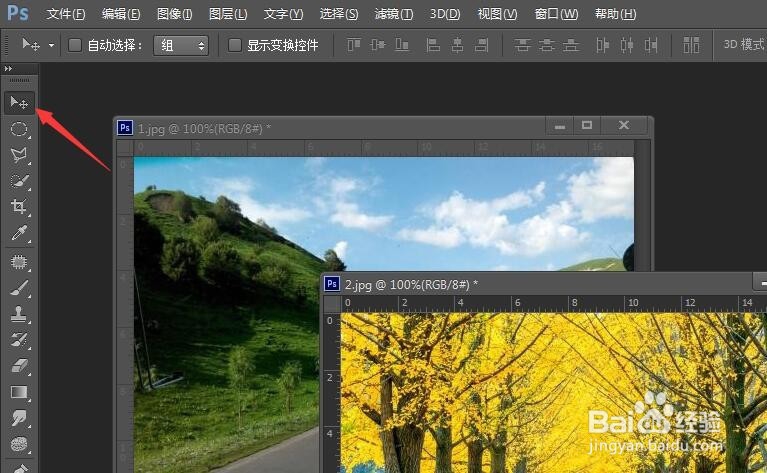
Task: Open the 文字(Y) menu
Action: click(284, 14)
